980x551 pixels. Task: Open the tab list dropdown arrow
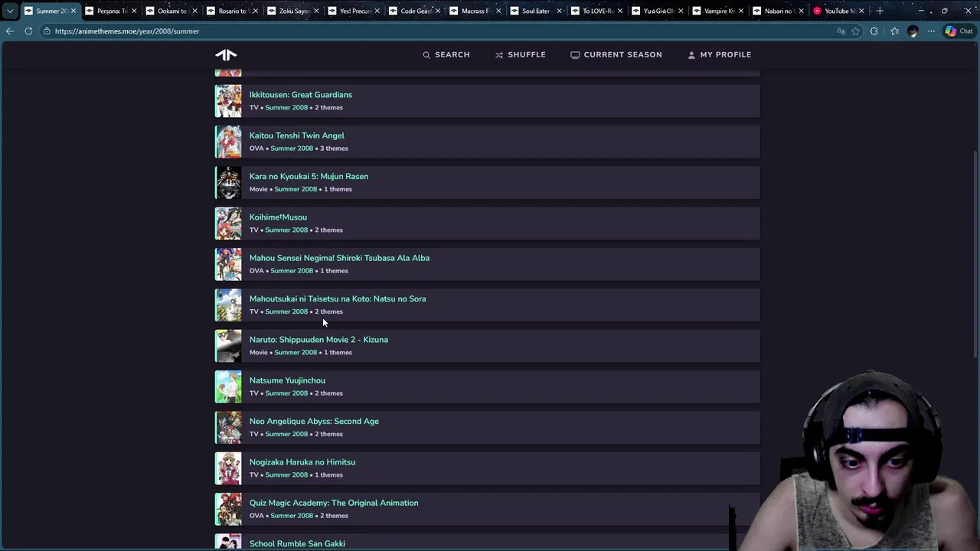click(x=9, y=11)
